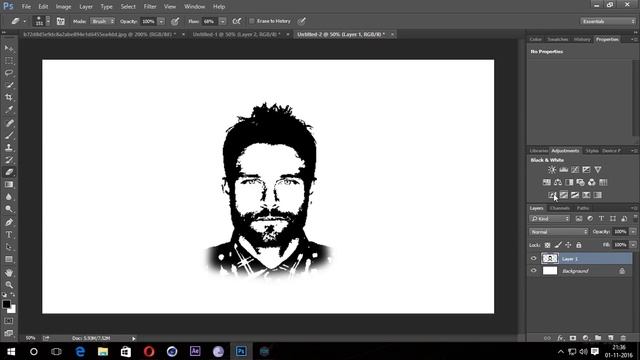The width and height of the screenshot is (640, 360).
Task: Open the Paths tab
Action: pyautogui.click(x=583, y=208)
